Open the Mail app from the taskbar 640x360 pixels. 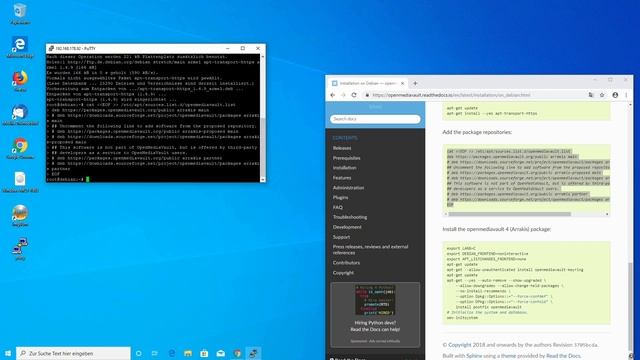(221, 353)
